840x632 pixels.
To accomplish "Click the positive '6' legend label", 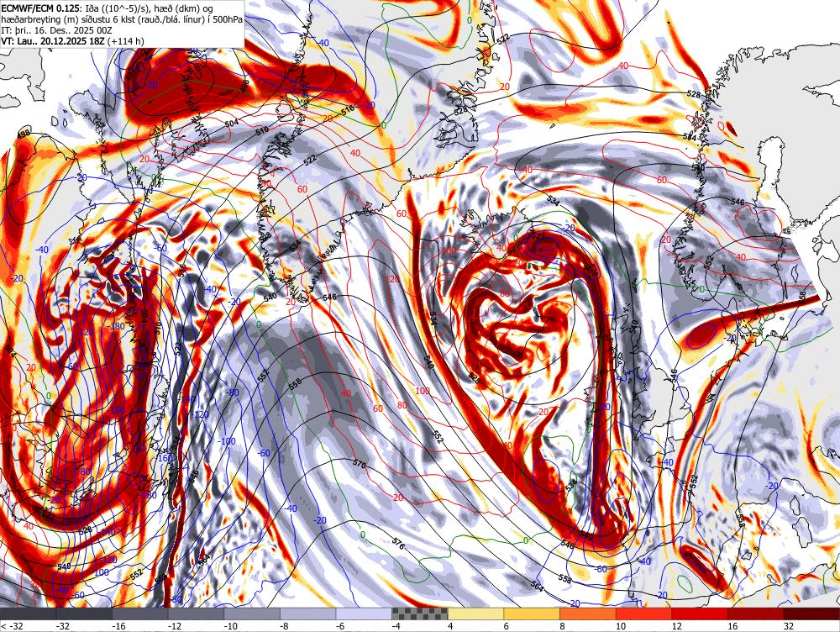I will coord(507,625).
